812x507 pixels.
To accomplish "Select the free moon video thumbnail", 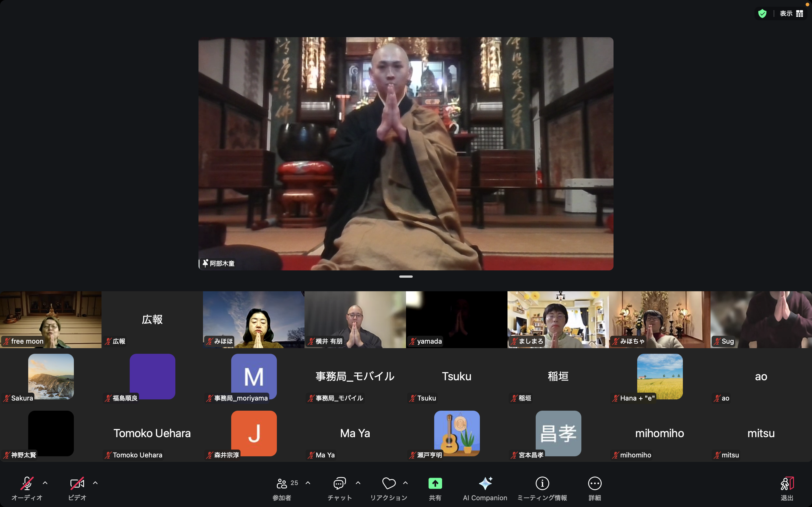I will pos(51,319).
